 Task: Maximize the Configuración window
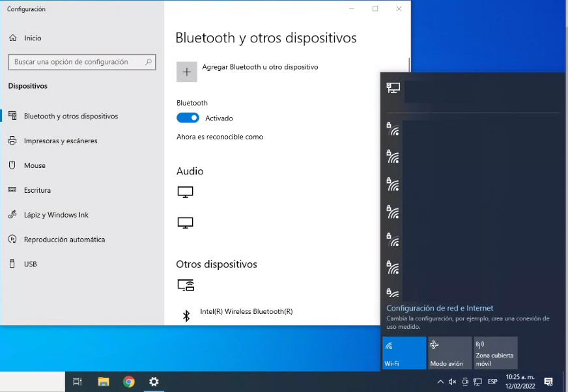[375, 8]
